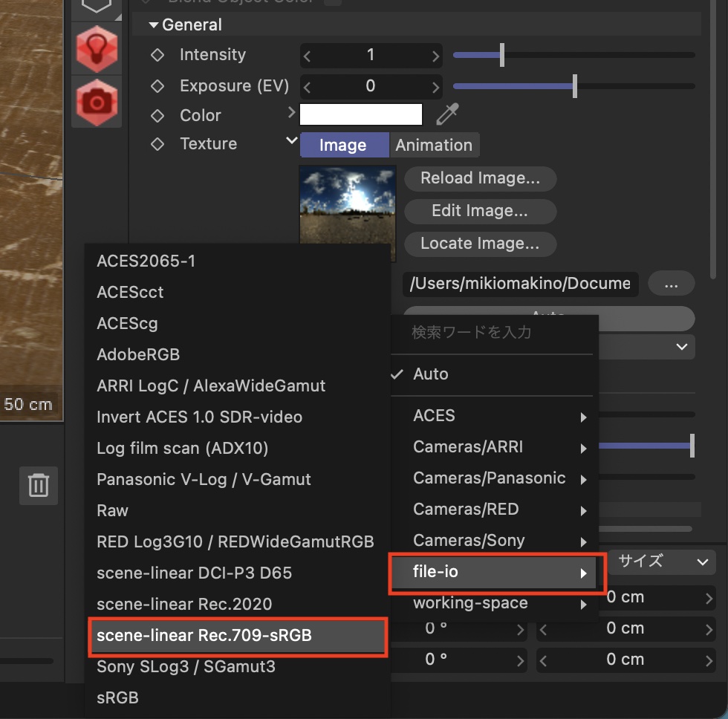This screenshot has width=728, height=719.
Task: Click the trash can delete icon
Action: pos(39,485)
